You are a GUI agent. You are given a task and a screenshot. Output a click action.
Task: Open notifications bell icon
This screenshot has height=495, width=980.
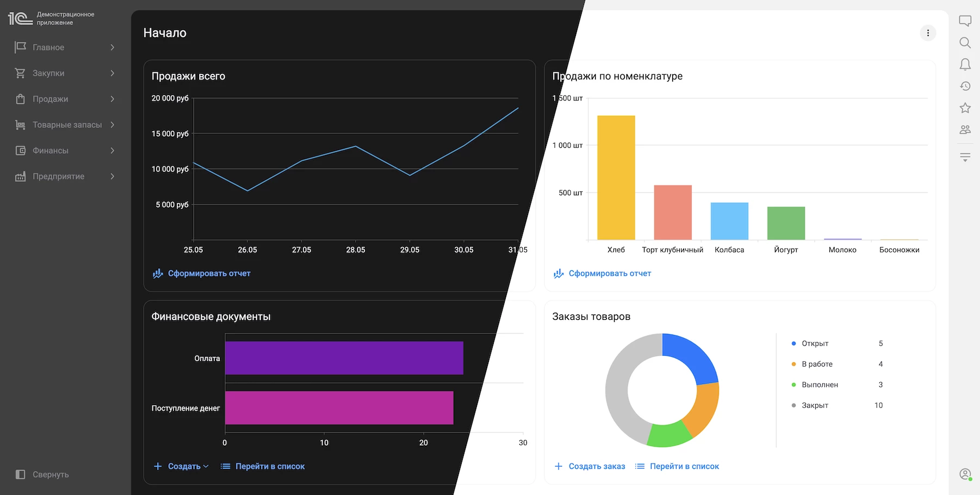coord(965,64)
